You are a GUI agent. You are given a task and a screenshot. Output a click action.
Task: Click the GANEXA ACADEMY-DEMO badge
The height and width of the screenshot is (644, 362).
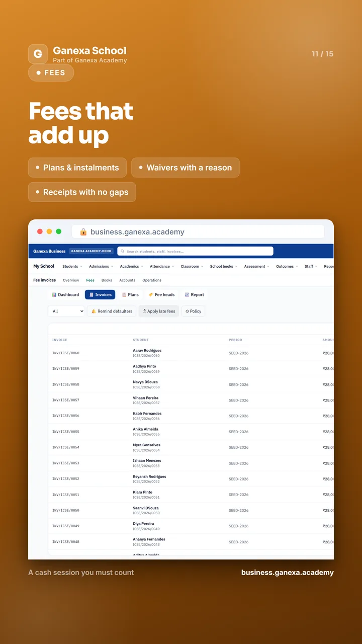click(x=92, y=251)
